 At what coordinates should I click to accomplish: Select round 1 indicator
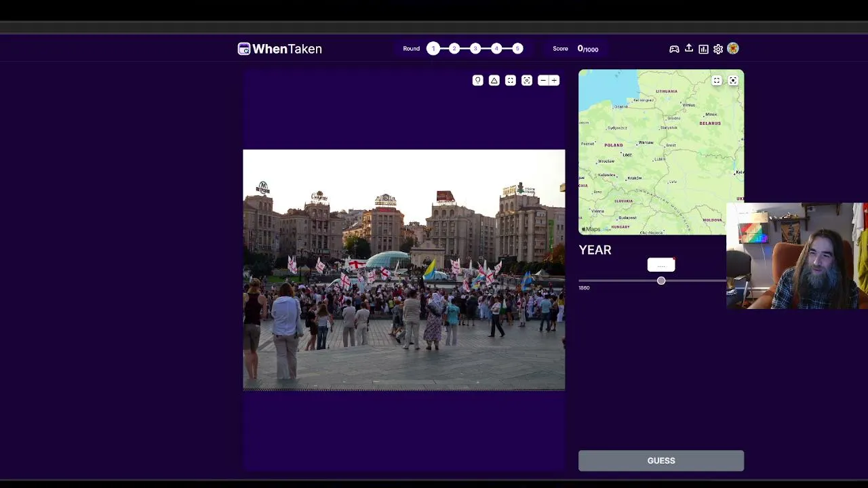(433, 49)
